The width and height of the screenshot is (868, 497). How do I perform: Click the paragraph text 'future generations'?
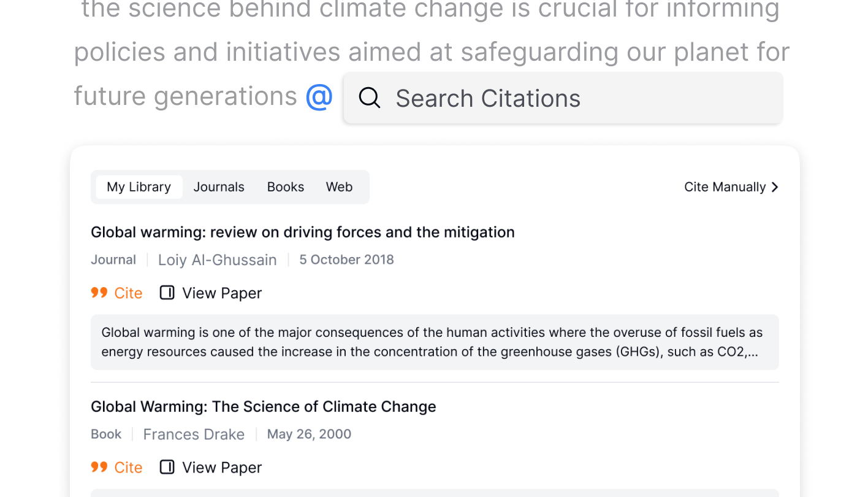[x=185, y=96]
